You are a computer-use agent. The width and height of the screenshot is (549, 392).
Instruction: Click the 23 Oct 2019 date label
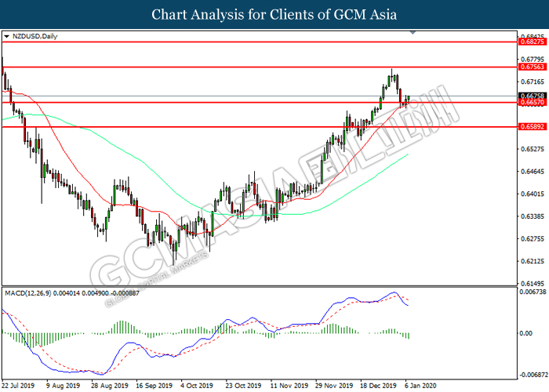click(x=242, y=386)
